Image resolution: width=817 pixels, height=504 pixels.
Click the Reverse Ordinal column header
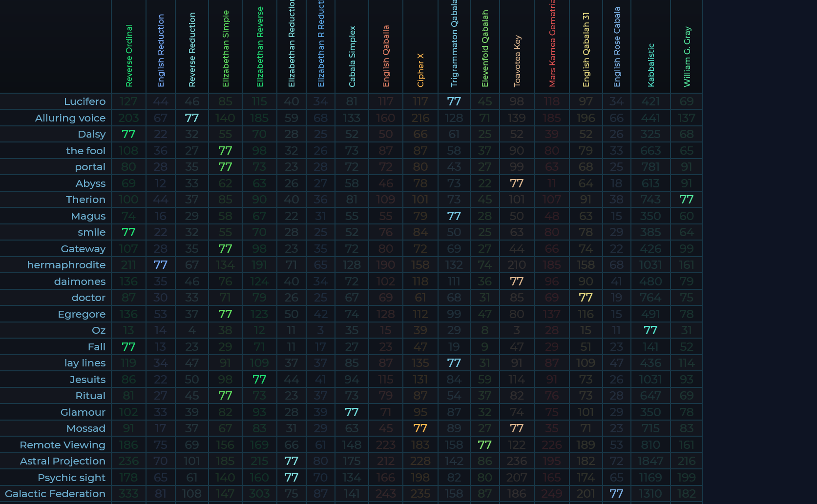click(129, 56)
